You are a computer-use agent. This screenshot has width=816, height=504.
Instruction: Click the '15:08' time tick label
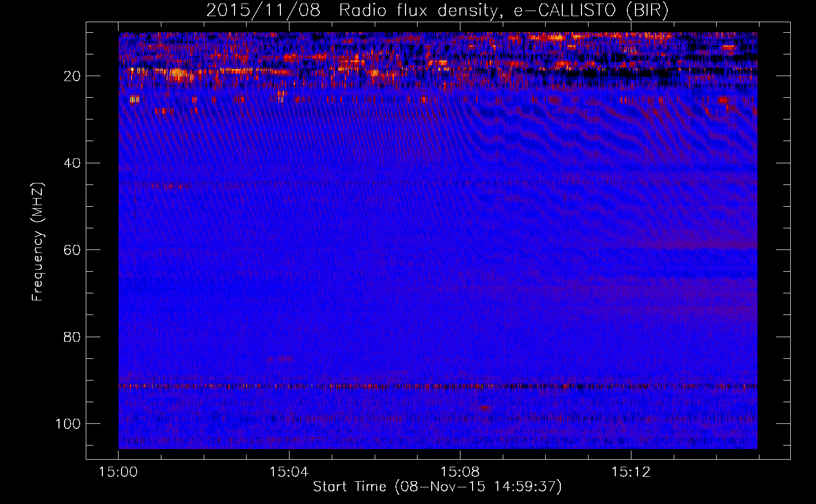pos(460,472)
